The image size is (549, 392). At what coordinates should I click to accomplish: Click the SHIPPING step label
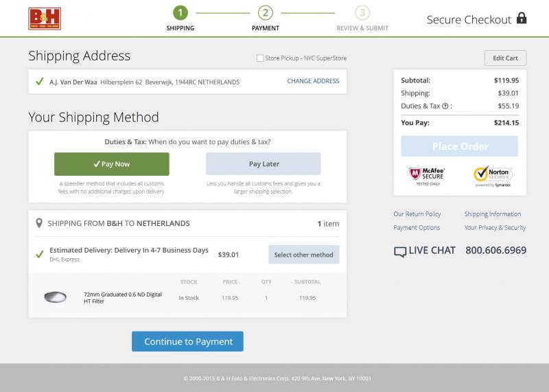[x=180, y=28]
